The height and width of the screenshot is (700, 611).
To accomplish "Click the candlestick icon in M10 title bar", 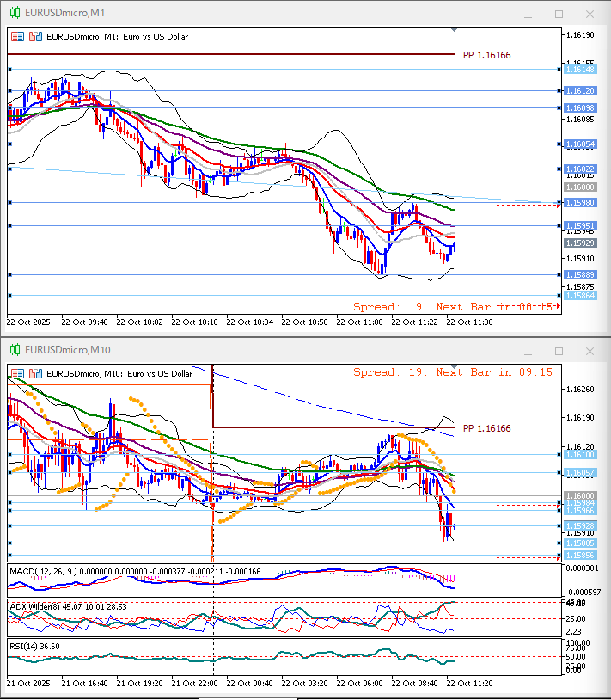I will [x=15, y=350].
